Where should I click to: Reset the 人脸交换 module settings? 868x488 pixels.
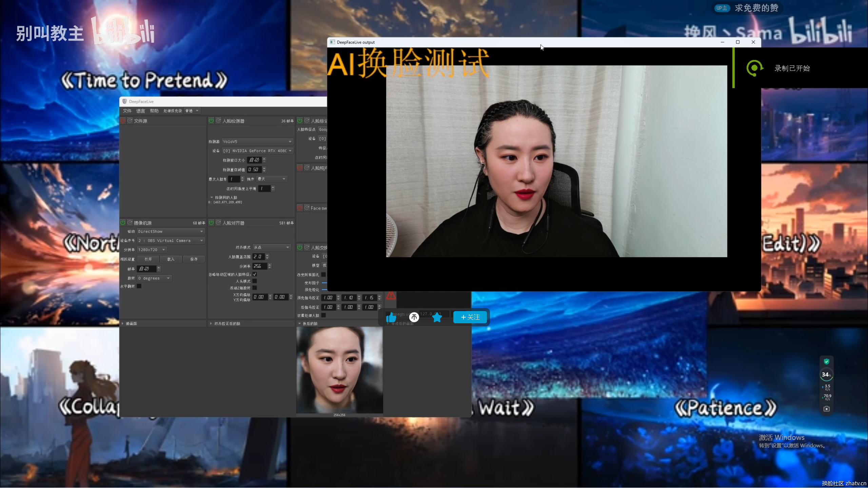pyautogui.click(x=307, y=247)
